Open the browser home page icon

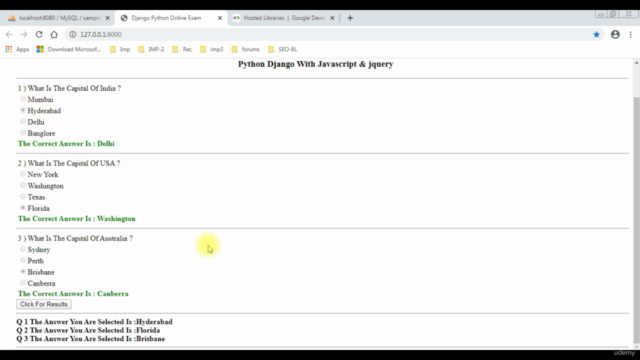point(54,35)
